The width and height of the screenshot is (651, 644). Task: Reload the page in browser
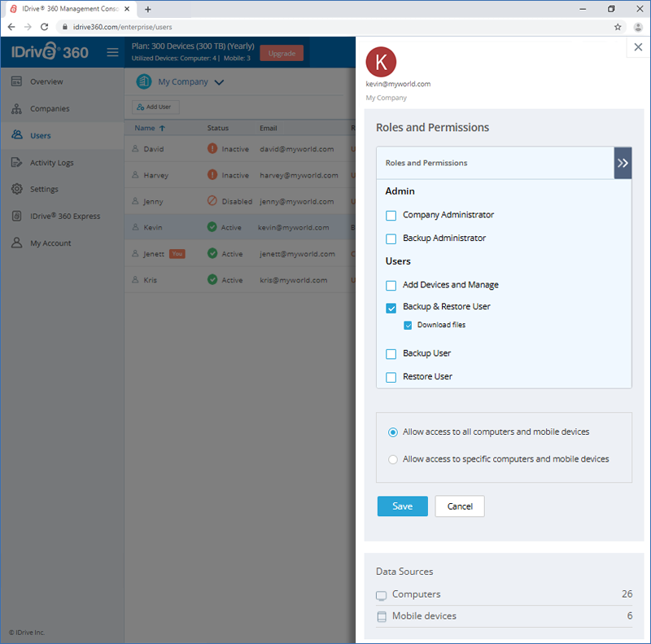[44, 27]
